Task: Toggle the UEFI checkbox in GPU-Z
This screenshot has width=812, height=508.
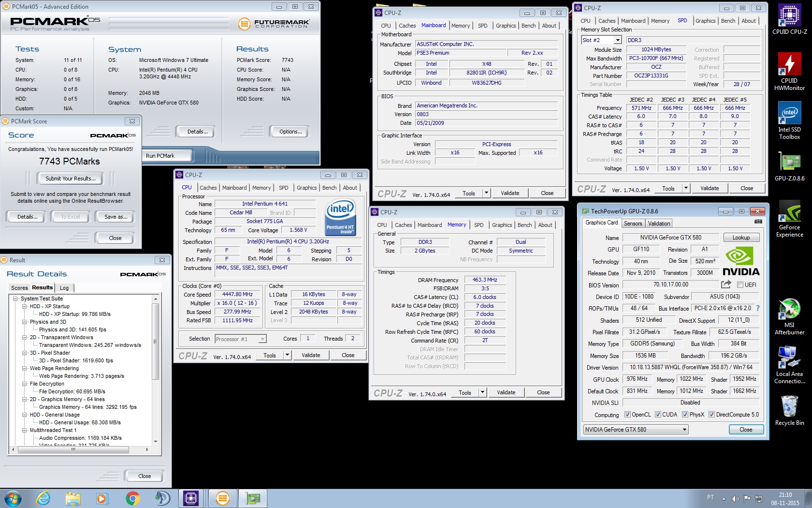Action: (x=740, y=284)
